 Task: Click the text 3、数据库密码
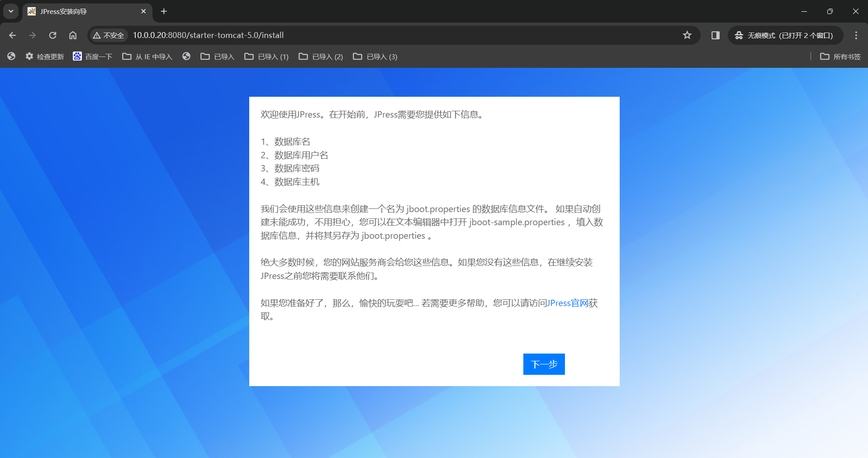(x=290, y=168)
